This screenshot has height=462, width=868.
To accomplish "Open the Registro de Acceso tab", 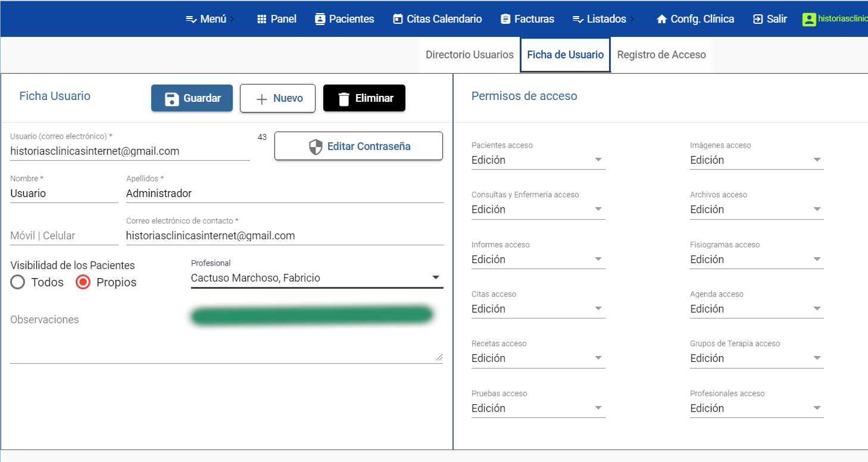I will point(661,55).
